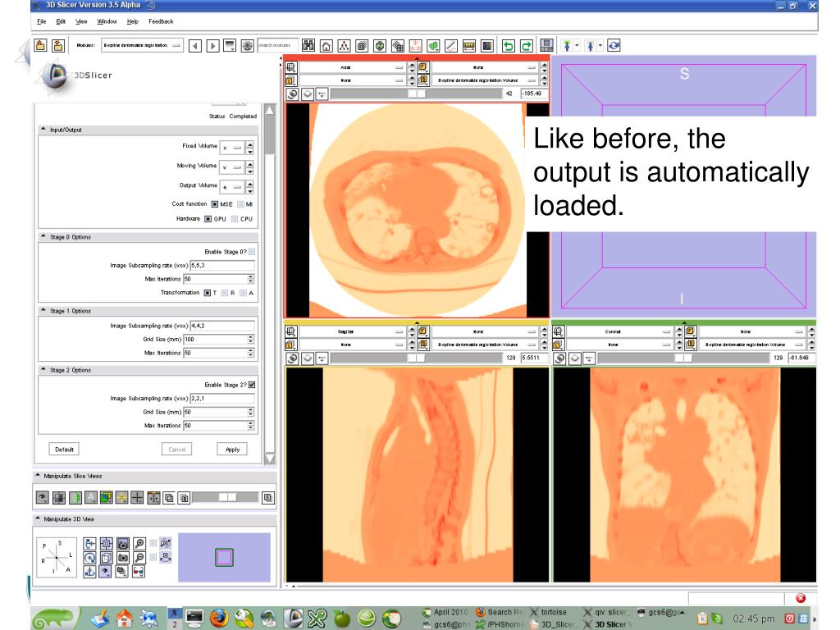Click the 3D zoom-out magnifier icon
The height and width of the screenshot is (630, 840).
139,558
